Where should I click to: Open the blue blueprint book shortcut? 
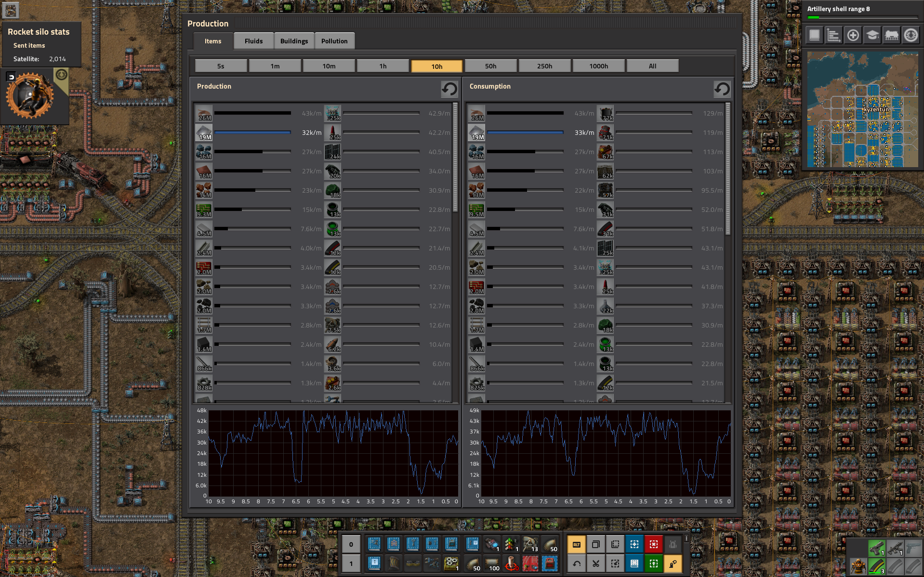click(x=634, y=563)
